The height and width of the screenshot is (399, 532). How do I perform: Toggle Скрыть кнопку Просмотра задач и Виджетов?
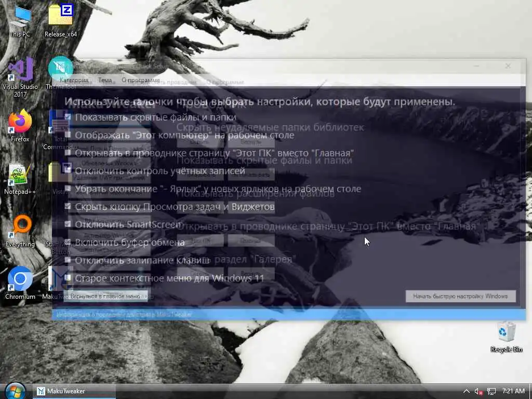click(x=68, y=206)
